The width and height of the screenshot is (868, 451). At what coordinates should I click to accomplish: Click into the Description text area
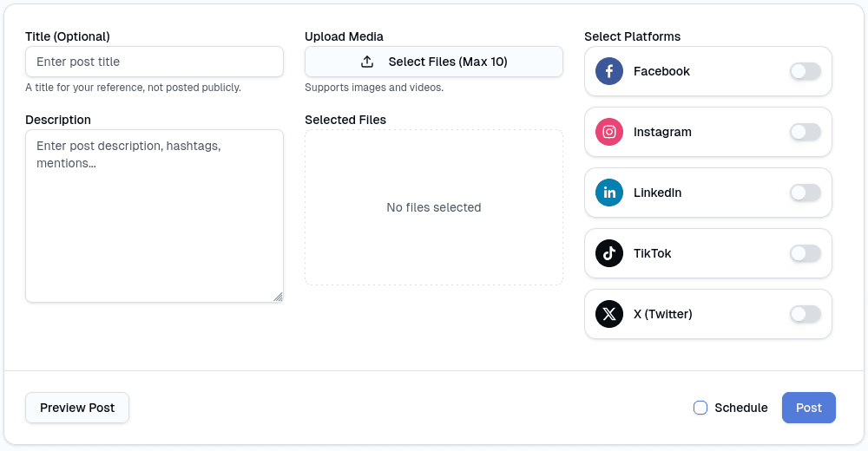[x=155, y=216]
